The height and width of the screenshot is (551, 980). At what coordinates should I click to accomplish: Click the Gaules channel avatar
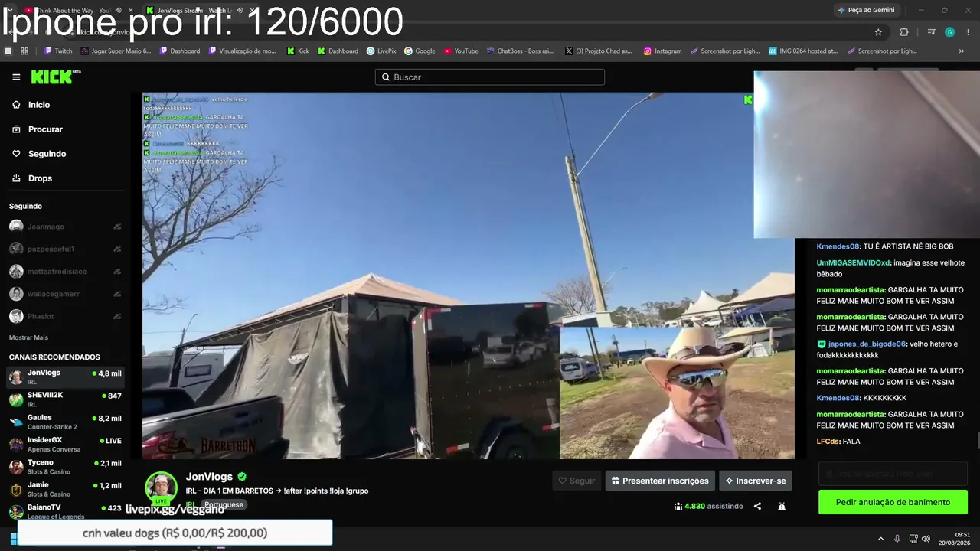(16, 422)
